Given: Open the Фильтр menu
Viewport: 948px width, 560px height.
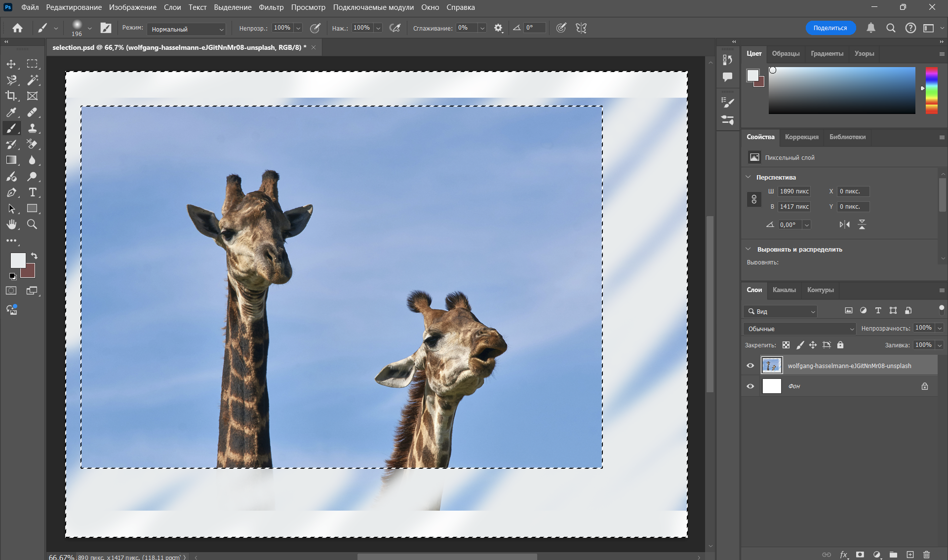Looking at the screenshot, I should [271, 7].
